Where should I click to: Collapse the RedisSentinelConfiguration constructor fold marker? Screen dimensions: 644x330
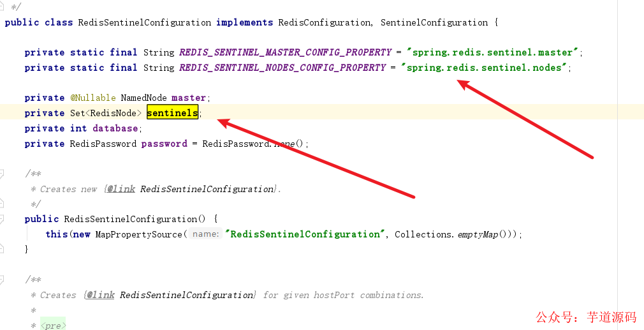click(3, 219)
